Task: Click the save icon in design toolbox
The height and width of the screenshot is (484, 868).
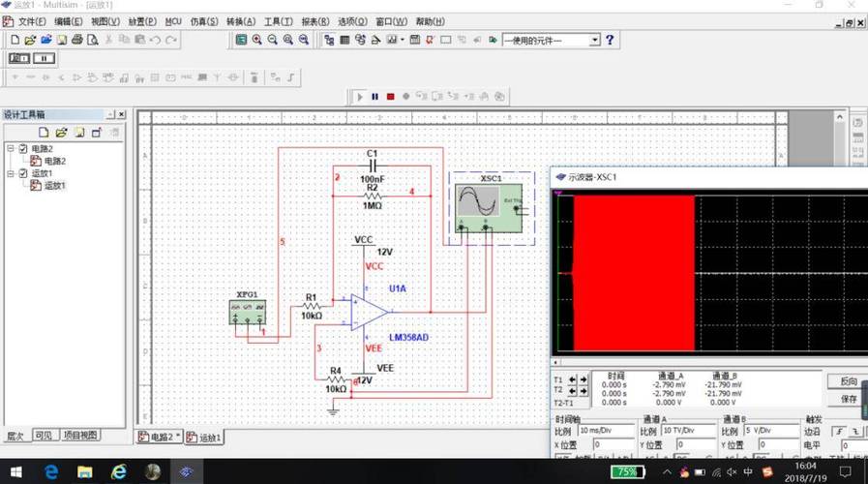Action: pyautogui.click(x=79, y=133)
